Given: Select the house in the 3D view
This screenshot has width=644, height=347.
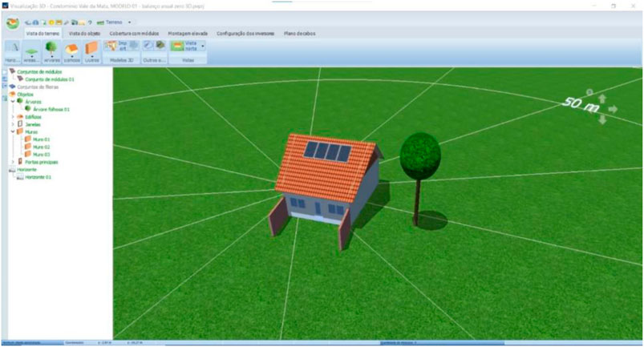Looking at the screenshot, I should click(326, 180).
